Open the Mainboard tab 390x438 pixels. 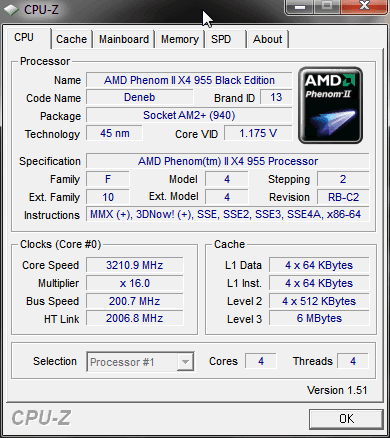click(x=124, y=39)
